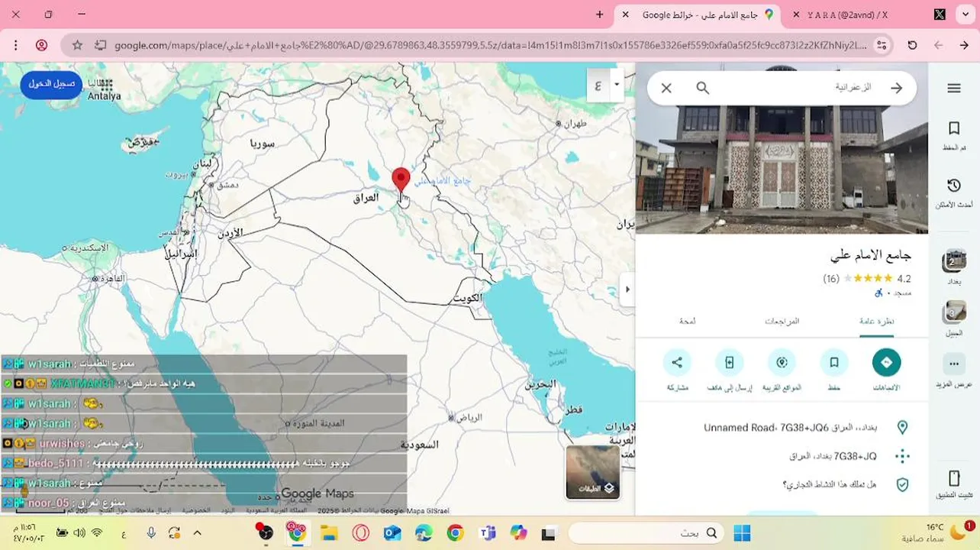Image resolution: width=980 pixels, height=550 pixels.
Task: Select the Google Maps browser tab
Action: click(x=701, y=15)
